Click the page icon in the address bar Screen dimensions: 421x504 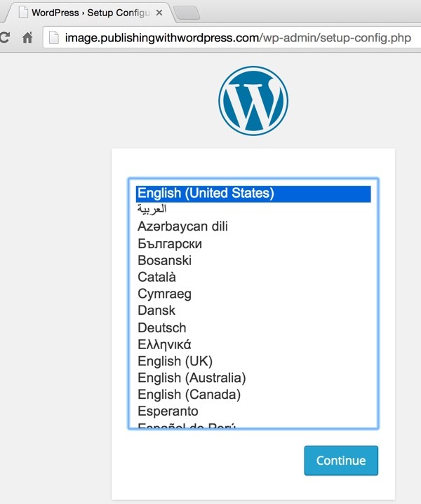pos(54,38)
